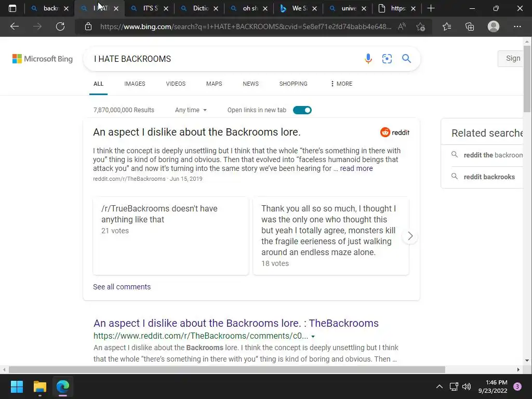
Task: Click the vertical scrollbar thumb
Action: click(x=527, y=78)
